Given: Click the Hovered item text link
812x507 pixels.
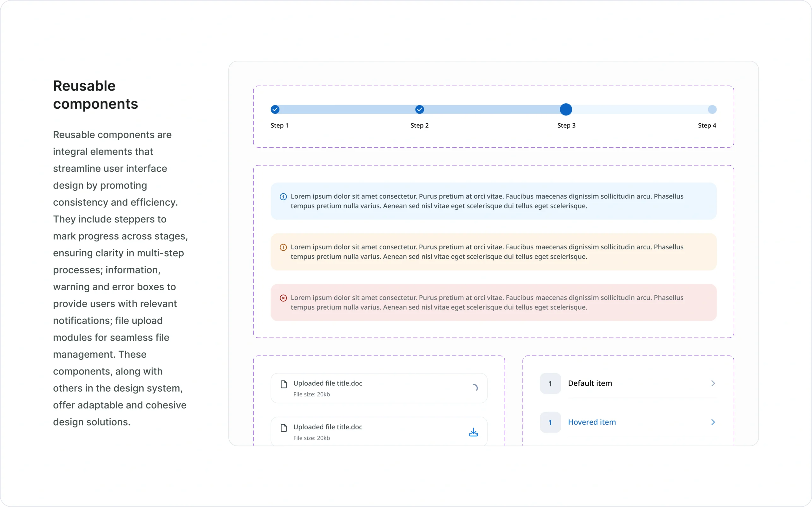Looking at the screenshot, I should pyautogui.click(x=592, y=422).
